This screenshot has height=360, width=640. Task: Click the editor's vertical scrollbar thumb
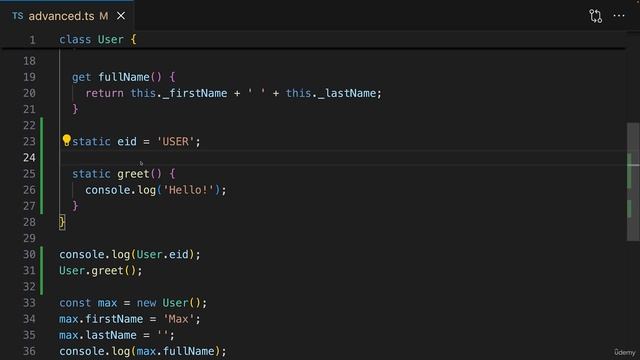click(633, 182)
